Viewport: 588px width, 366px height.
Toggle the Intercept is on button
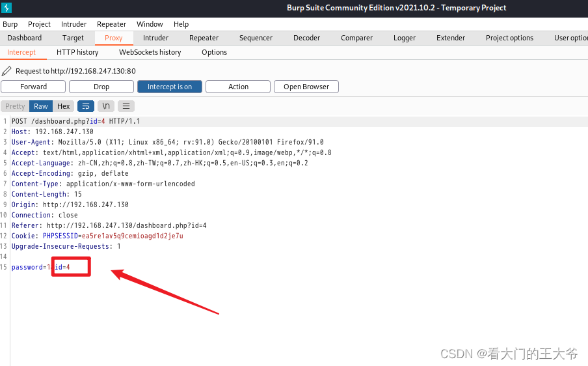coord(170,87)
